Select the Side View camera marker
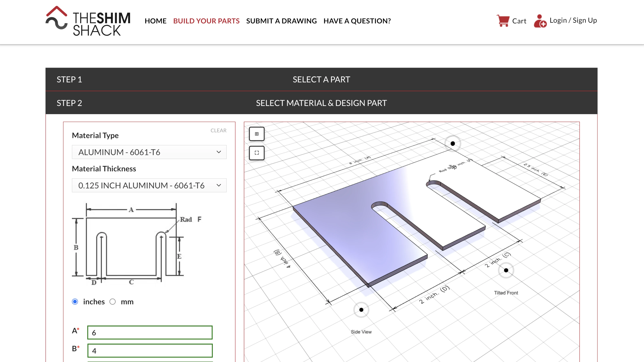This screenshot has height=362, width=644. click(x=361, y=310)
